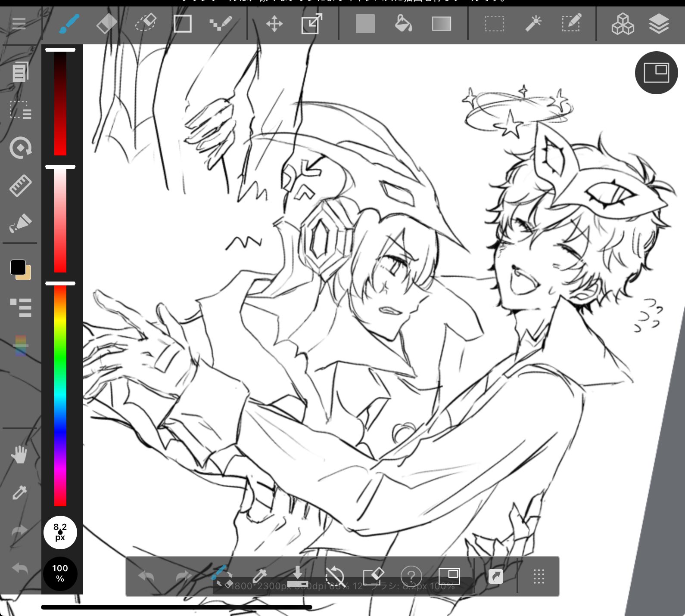Click the white-to-red saturation slider
Screen dimensions: 685x616
pos(60,220)
